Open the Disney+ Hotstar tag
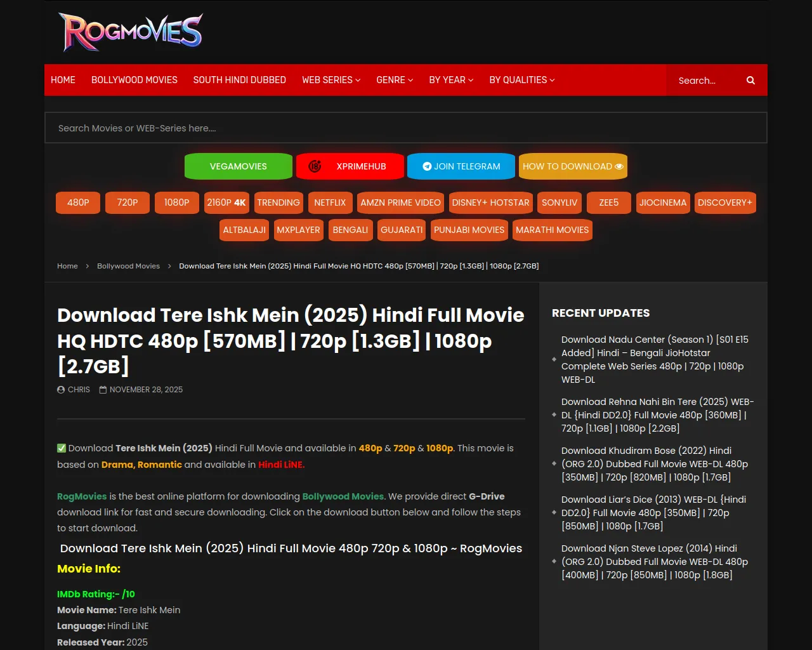The image size is (812, 650). click(490, 202)
